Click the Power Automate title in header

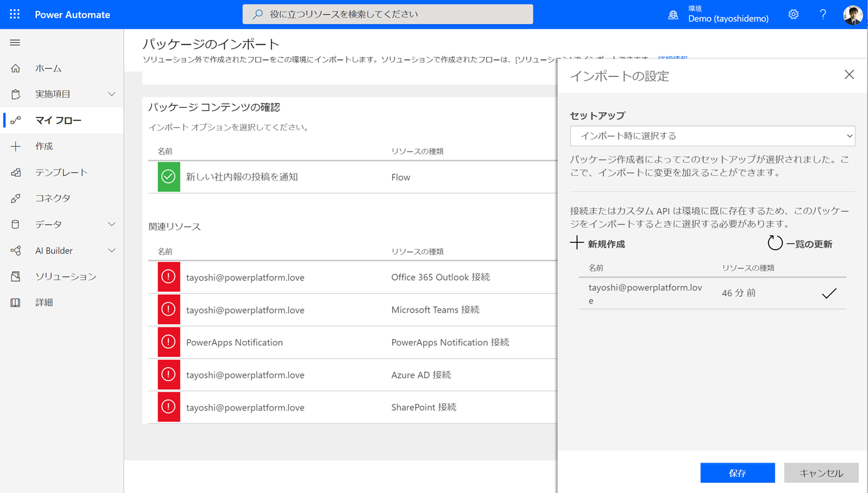[72, 15]
